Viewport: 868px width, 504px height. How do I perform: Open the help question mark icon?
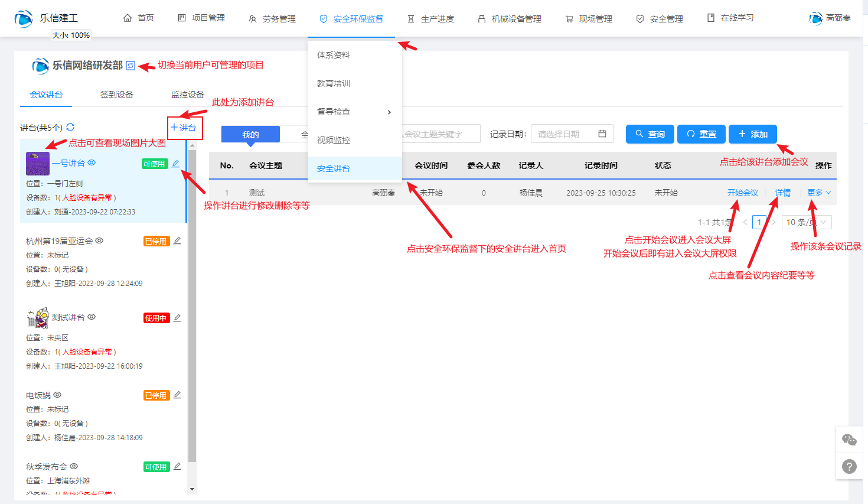(x=849, y=467)
